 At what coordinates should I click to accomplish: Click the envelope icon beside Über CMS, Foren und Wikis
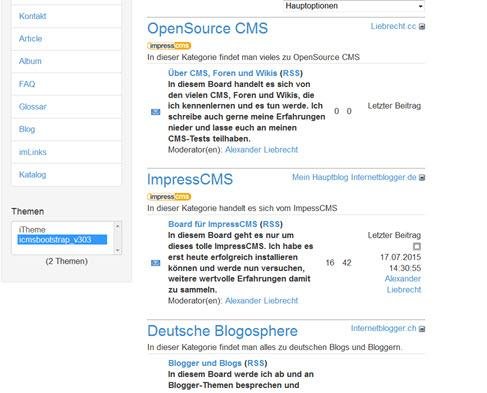pyautogui.click(x=156, y=112)
